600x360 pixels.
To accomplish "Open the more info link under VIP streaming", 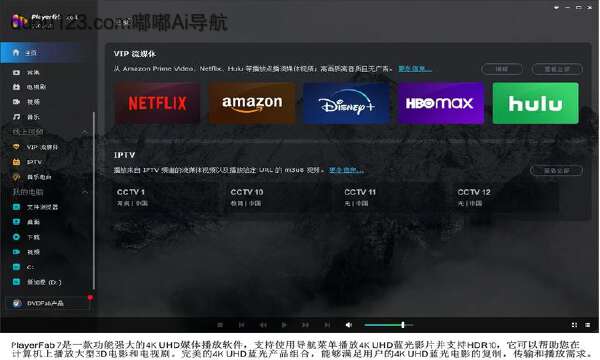I will (x=415, y=69).
